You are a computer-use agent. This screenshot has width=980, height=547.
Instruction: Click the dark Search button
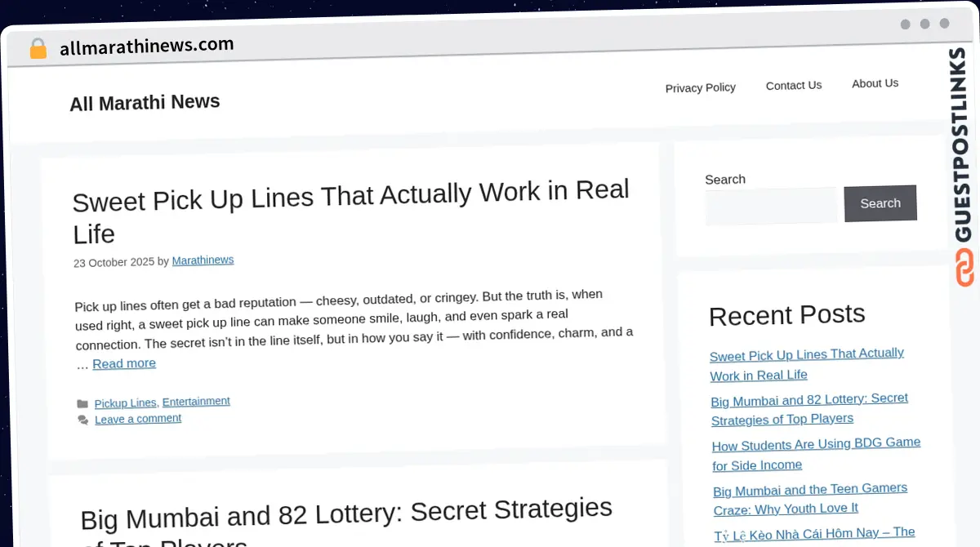point(880,203)
